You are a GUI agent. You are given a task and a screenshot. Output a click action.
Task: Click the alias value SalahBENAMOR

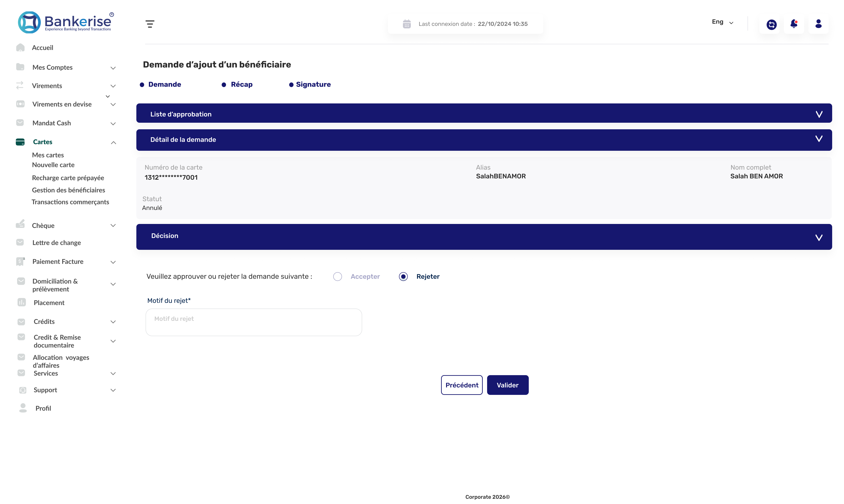click(500, 176)
